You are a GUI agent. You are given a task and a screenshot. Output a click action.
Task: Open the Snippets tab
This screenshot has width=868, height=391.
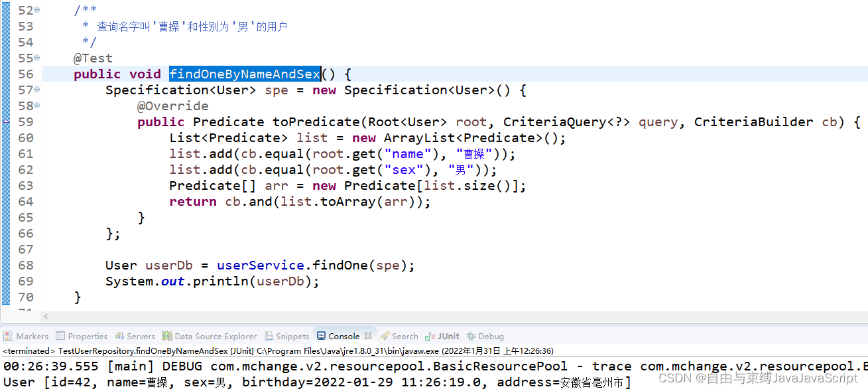pyautogui.click(x=287, y=336)
